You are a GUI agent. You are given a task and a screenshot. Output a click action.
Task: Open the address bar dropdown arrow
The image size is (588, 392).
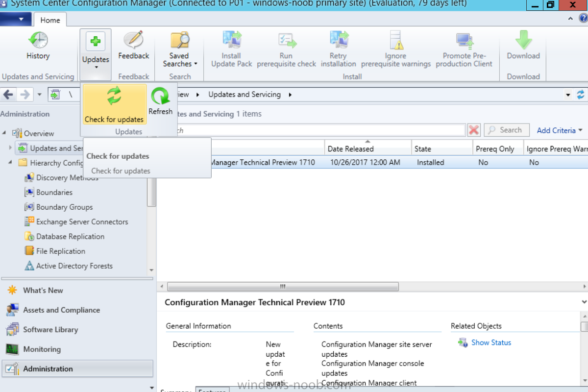tap(568, 95)
